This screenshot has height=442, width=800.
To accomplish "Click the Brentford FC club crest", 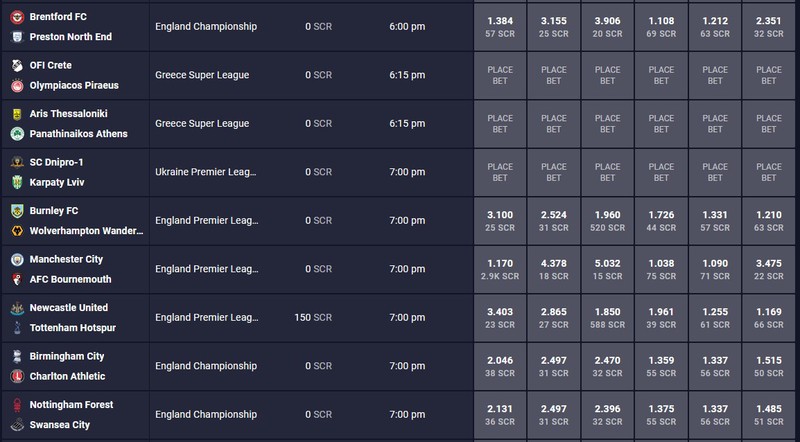I will point(17,17).
